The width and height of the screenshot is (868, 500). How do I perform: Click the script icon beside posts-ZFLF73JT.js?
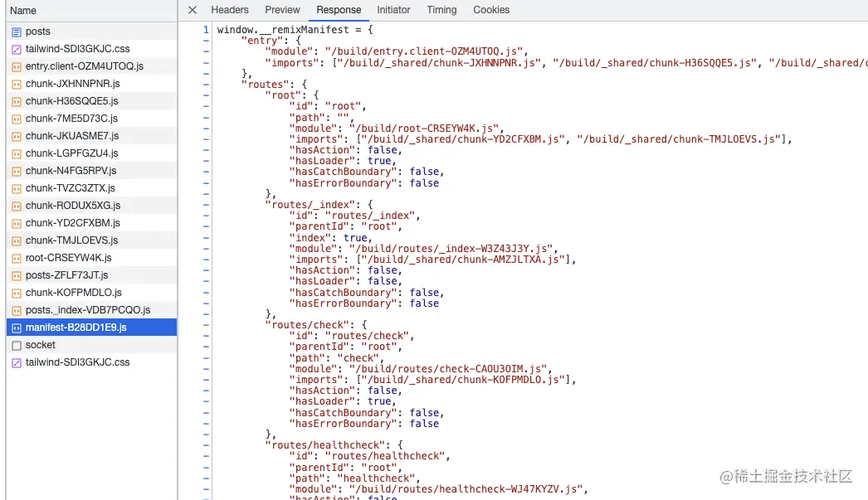pyautogui.click(x=17, y=276)
